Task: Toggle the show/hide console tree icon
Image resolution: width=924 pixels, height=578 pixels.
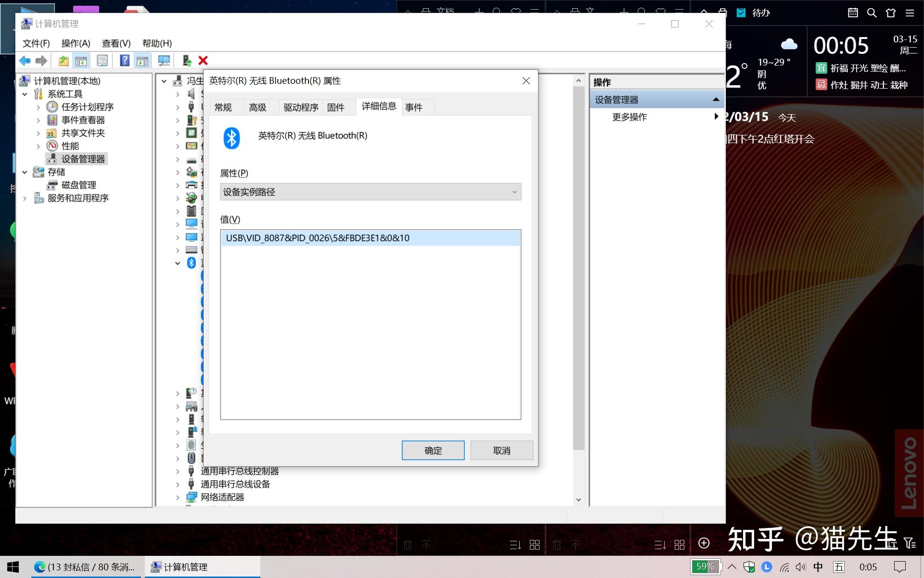Action: 81,61
